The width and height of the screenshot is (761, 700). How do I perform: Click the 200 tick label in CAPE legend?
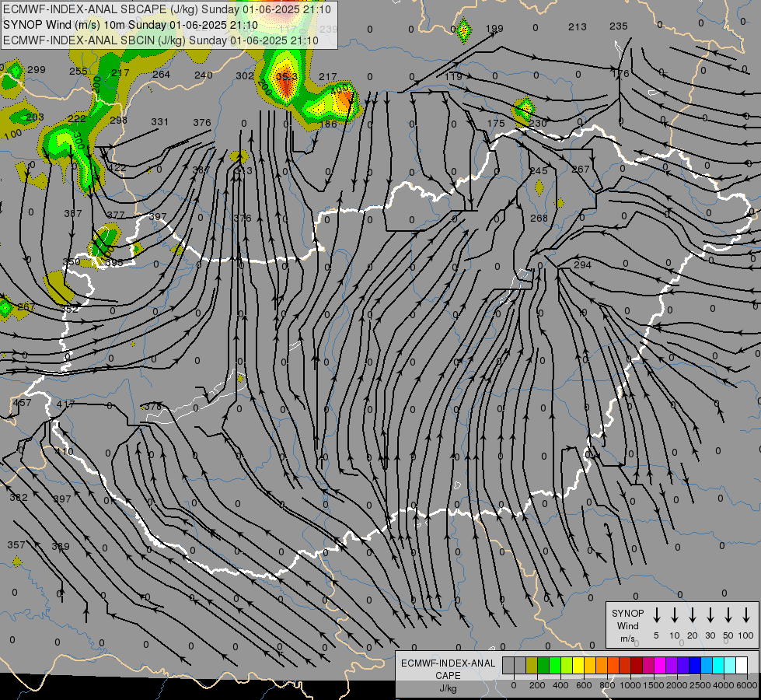(537, 685)
